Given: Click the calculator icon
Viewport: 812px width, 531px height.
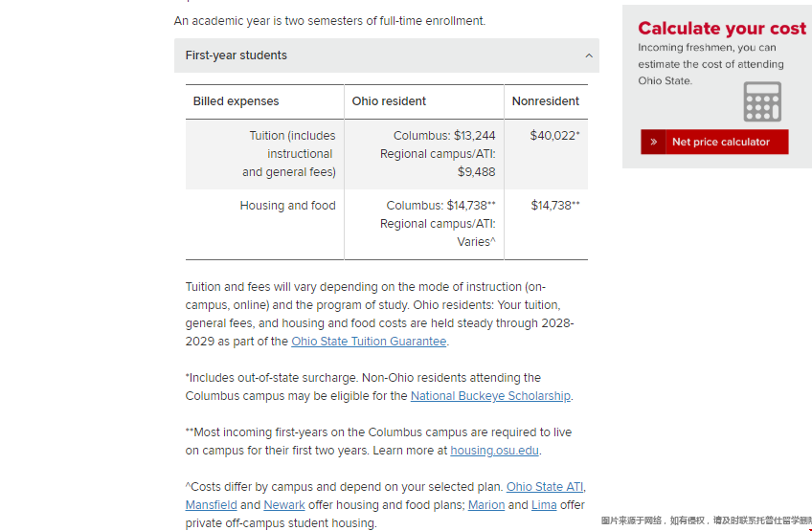Looking at the screenshot, I should [762, 101].
